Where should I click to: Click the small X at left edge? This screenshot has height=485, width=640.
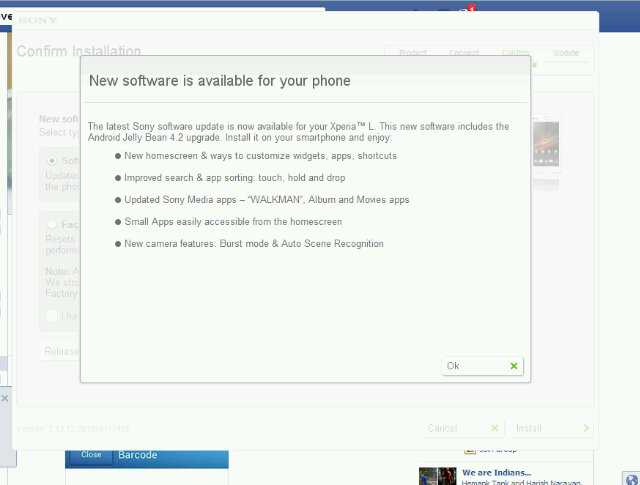point(4,398)
